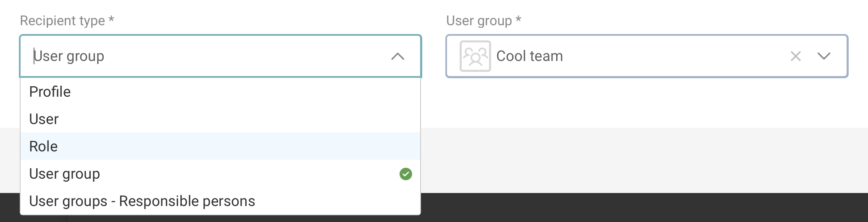
Task: Click empty space inside Cool team field
Action: [x=672, y=56]
